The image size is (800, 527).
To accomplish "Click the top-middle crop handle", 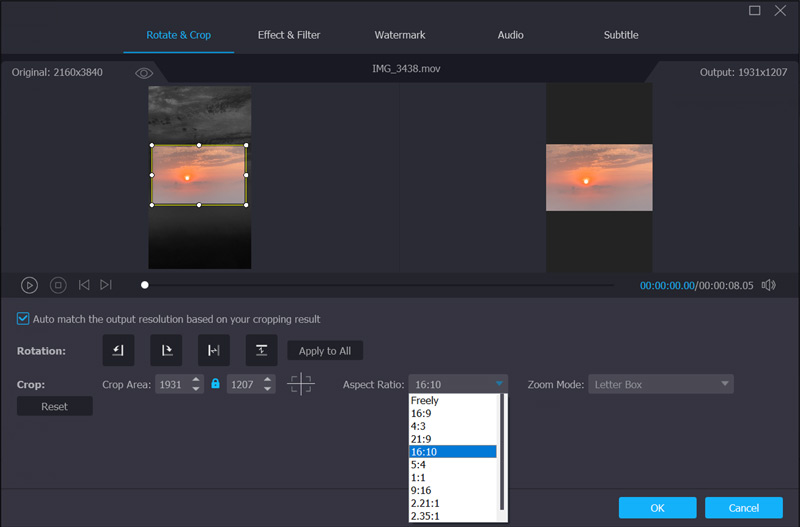I will click(x=199, y=145).
